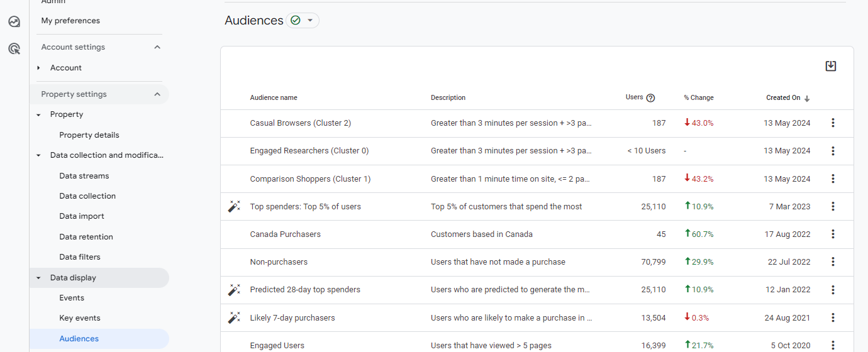Screen dimensions: 868x352
Task: Collapse Data collection and modification arrow
Action: pyautogui.click(x=38, y=156)
